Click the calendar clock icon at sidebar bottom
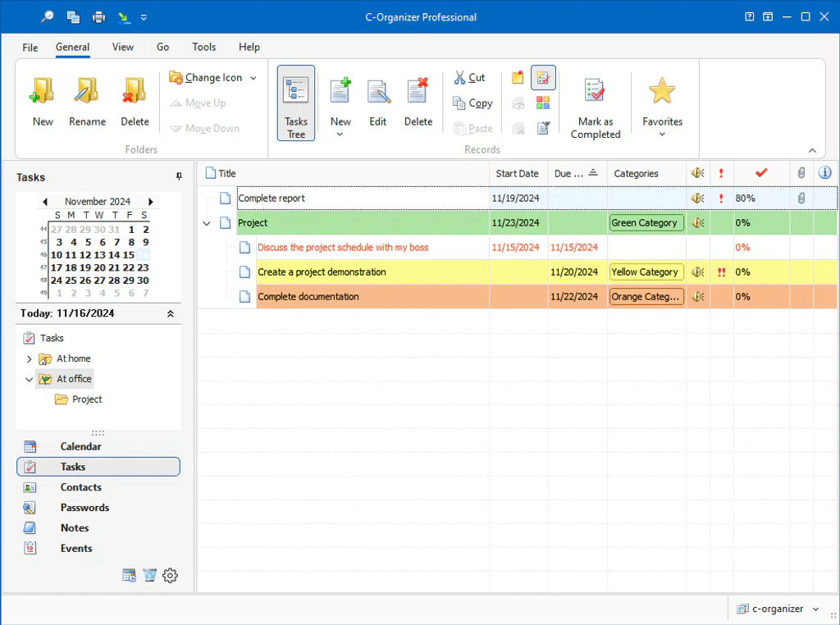Image resolution: width=840 pixels, height=625 pixels. tap(129, 576)
